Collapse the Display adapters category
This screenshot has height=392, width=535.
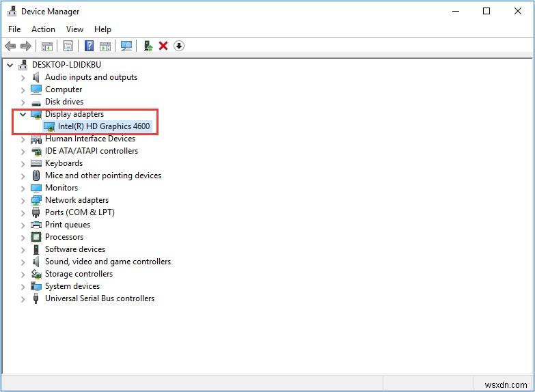(23, 114)
